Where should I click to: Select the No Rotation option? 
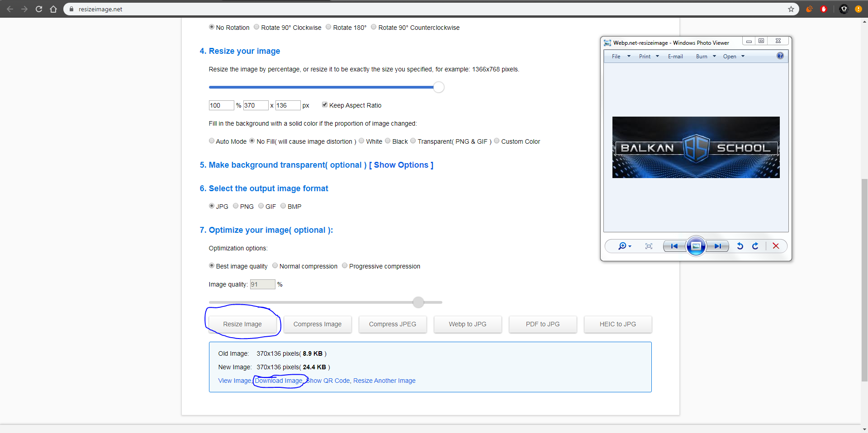pyautogui.click(x=211, y=27)
